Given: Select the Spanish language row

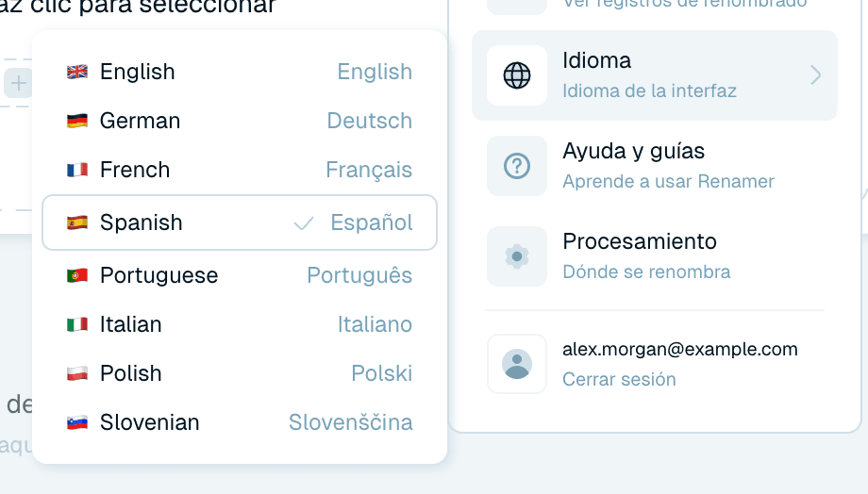Looking at the screenshot, I should click(x=240, y=222).
